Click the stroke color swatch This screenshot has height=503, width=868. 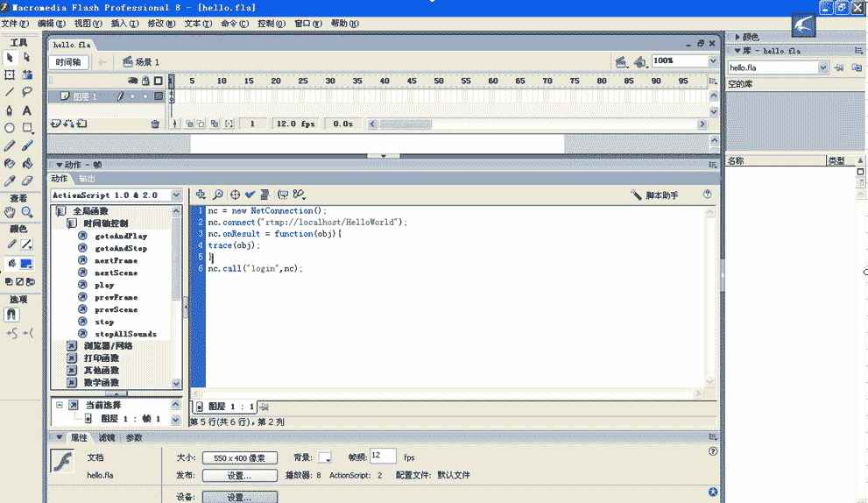[x=26, y=244]
